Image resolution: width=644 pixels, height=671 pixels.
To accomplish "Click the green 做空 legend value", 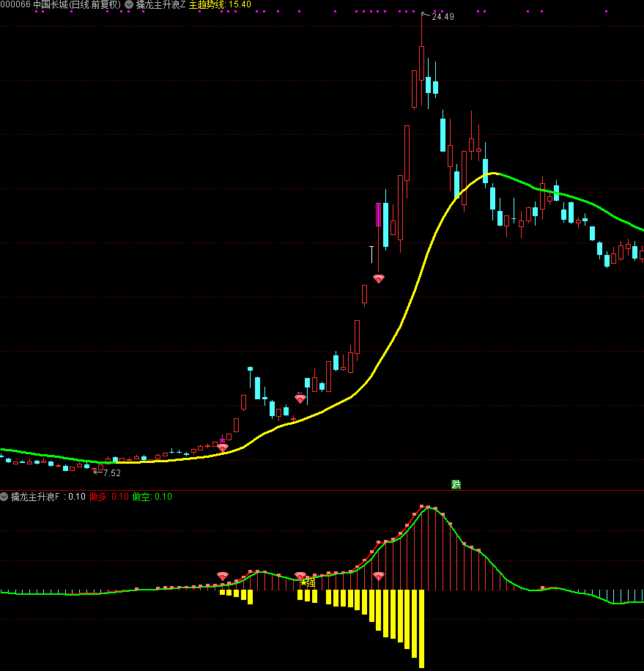I will pyautogui.click(x=152, y=497).
